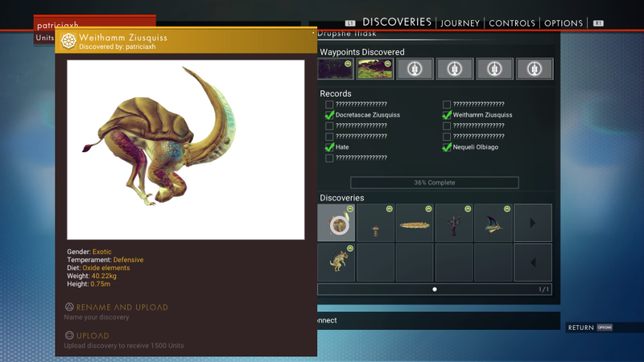
Task: Click the Weight: 40.22kg value
Action: pyautogui.click(x=104, y=276)
